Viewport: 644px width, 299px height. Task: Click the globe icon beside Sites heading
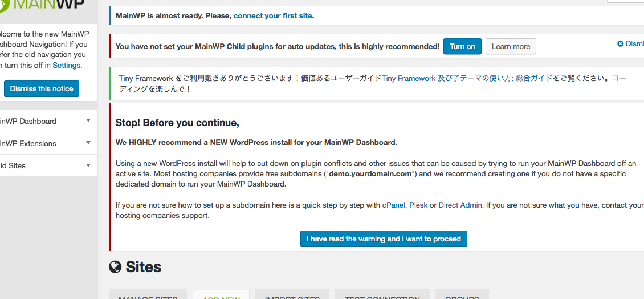(x=116, y=268)
